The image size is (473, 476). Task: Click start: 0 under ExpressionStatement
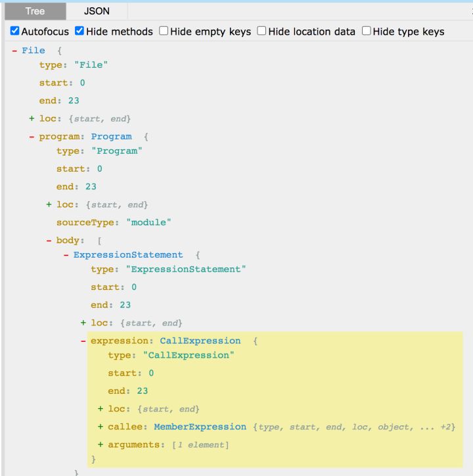click(114, 287)
